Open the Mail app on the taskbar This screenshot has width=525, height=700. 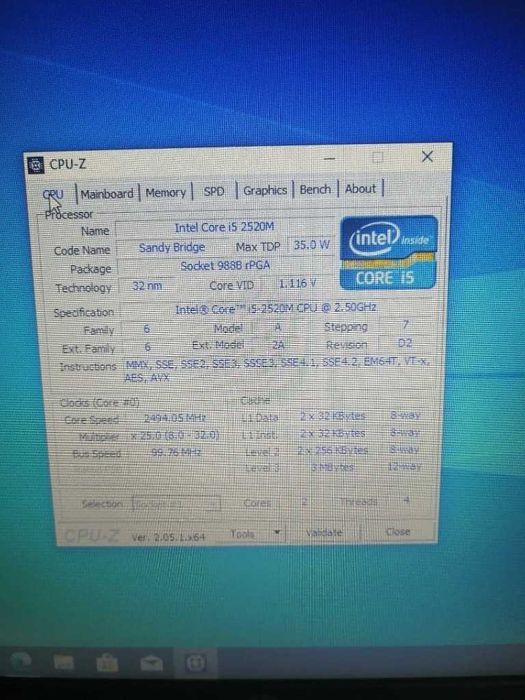pyautogui.click(x=151, y=663)
